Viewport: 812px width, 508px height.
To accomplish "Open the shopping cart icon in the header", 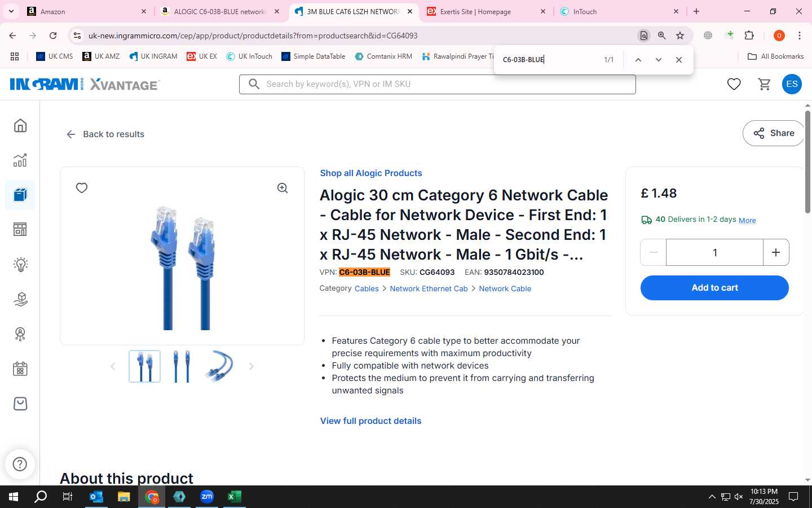I will pyautogui.click(x=764, y=84).
